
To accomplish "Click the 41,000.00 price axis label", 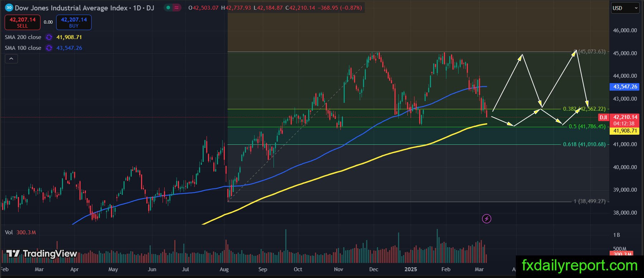I will click(x=625, y=144).
